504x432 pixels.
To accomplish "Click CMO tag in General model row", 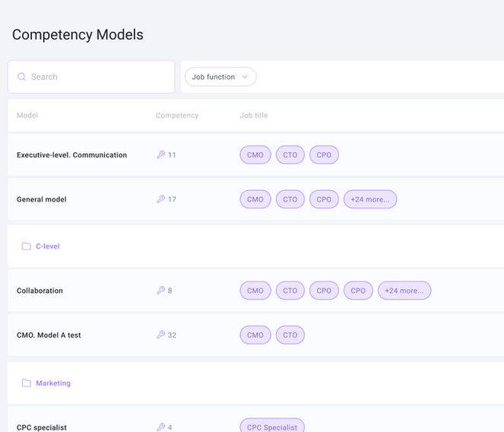I will (x=255, y=199).
